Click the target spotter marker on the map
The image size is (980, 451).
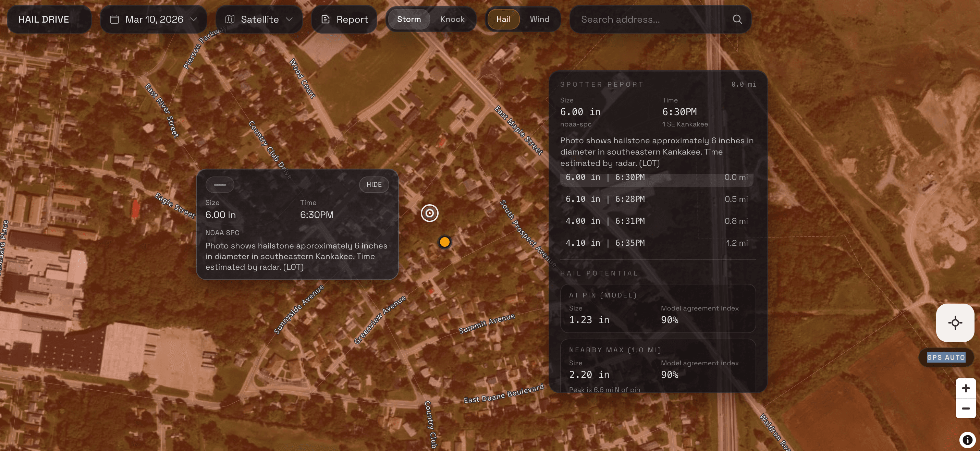pos(429,213)
